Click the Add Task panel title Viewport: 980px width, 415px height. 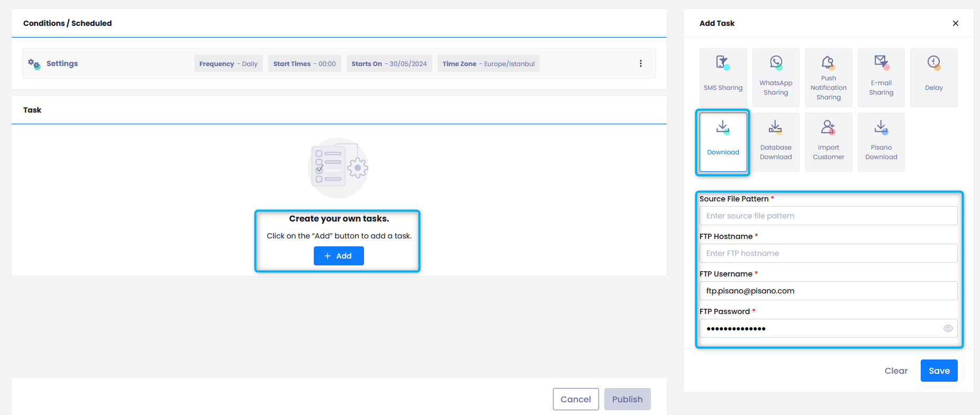pos(717,23)
